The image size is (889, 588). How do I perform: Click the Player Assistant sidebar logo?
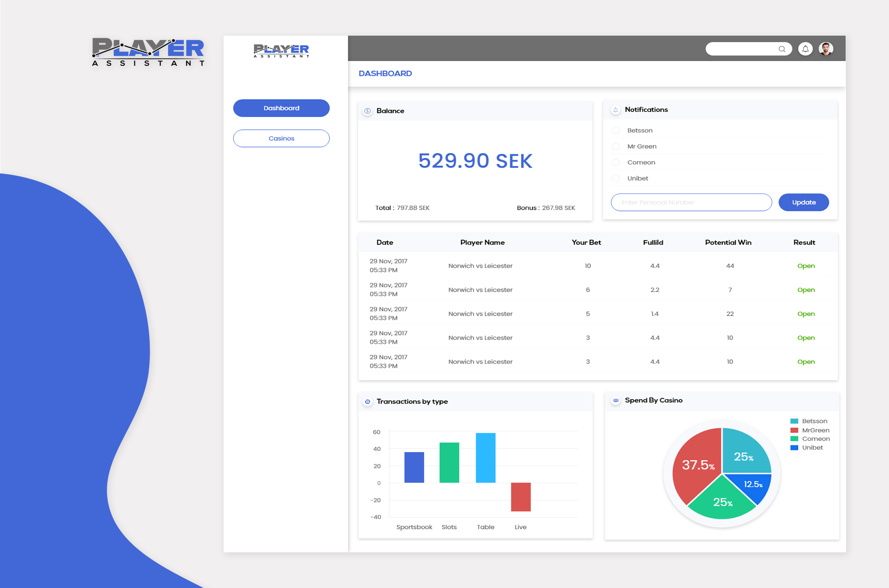tap(281, 51)
